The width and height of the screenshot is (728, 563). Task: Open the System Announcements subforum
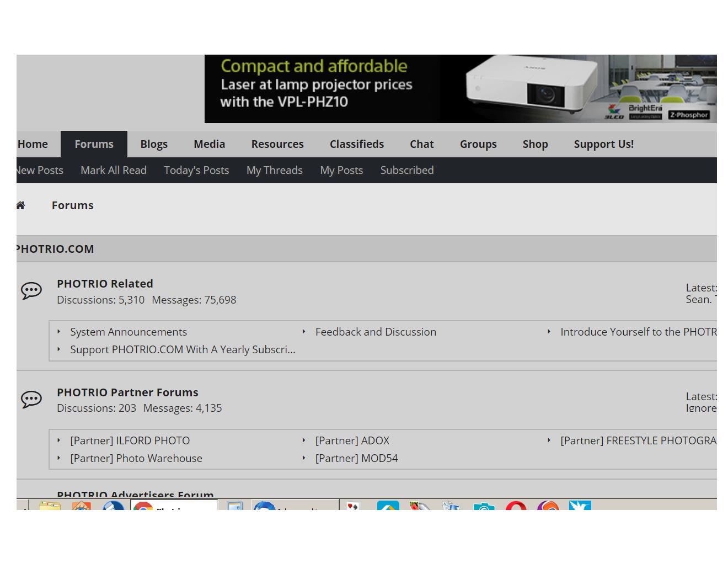129,332
